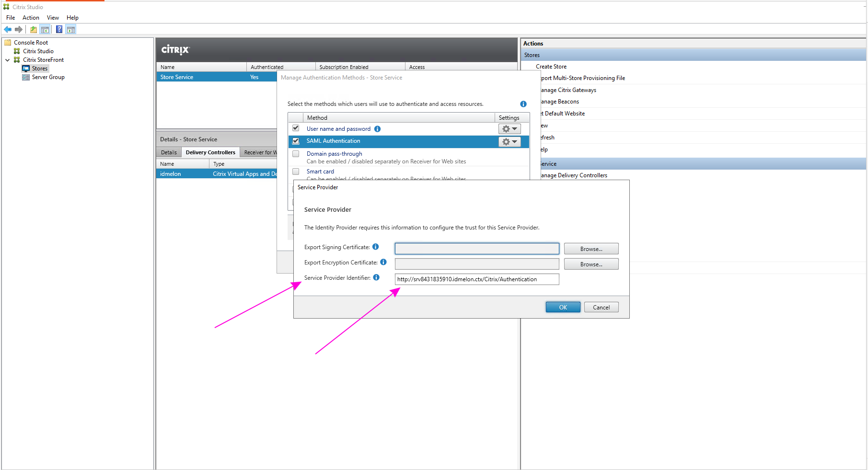Click the Export Encryption Certificate text field

point(477,264)
